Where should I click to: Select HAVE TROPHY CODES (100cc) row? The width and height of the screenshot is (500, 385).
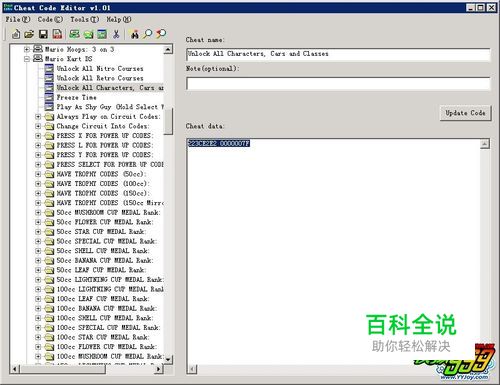click(x=103, y=184)
